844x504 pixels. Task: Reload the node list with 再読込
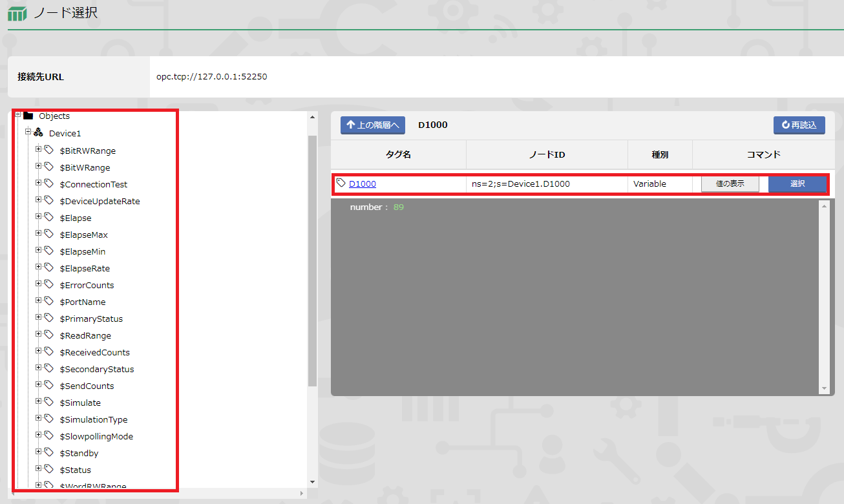[799, 125]
